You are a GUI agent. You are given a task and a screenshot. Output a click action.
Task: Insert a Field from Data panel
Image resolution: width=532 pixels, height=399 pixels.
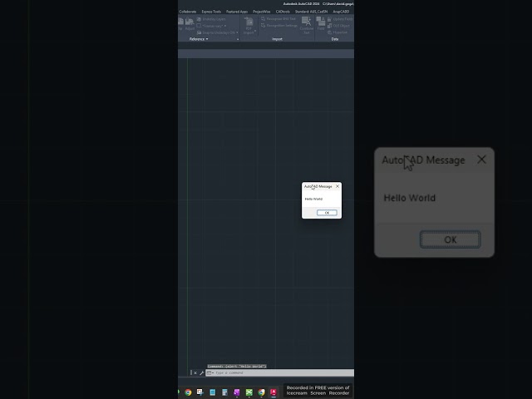point(321,24)
